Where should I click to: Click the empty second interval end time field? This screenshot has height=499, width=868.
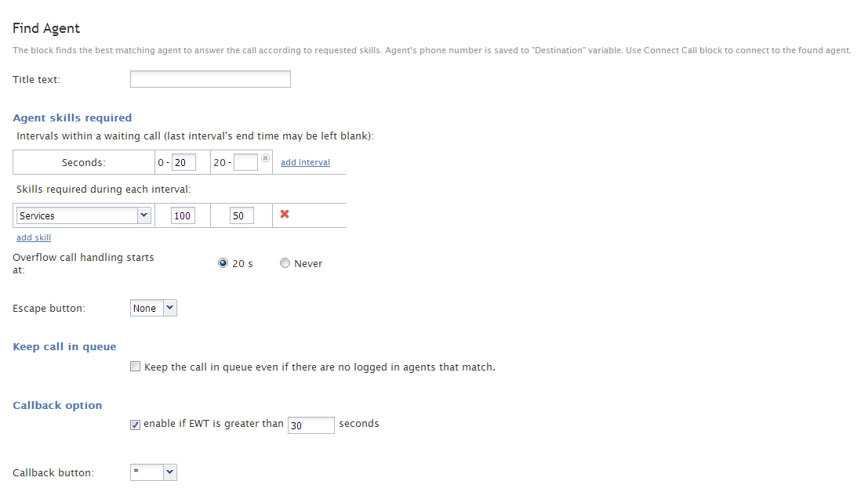point(245,163)
